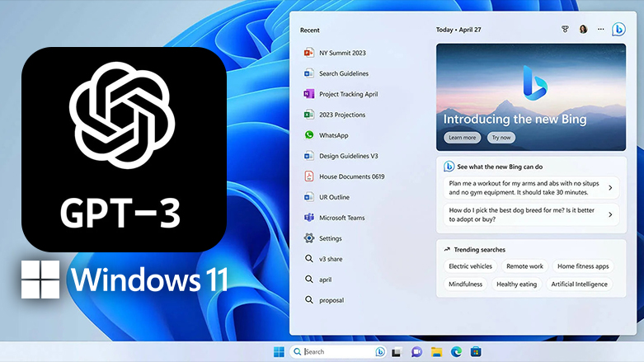Click See what the new Bing can do heading
The height and width of the screenshot is (362, 644).
click(500, 167)
